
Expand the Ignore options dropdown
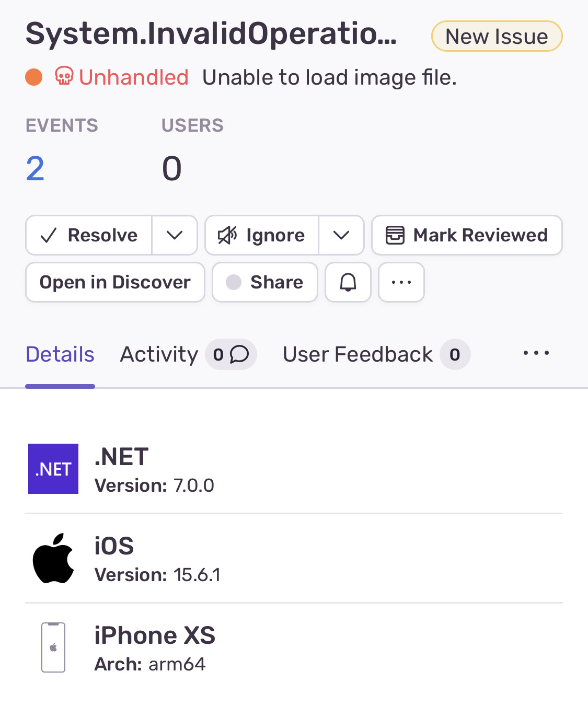pyautogui.click(x=341, y=235)
